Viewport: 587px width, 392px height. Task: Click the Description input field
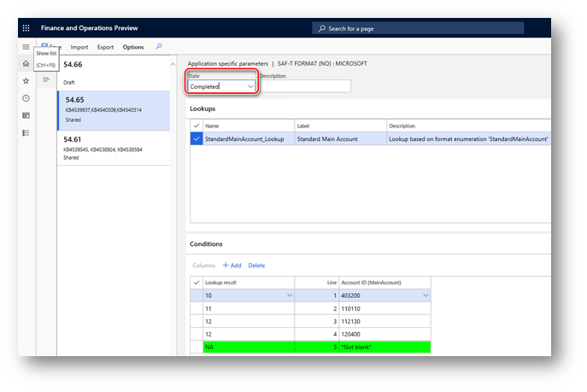(306, 86)
